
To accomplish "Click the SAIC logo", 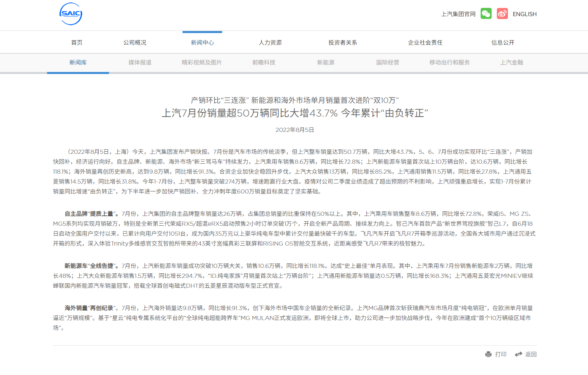I will pyautogui.click(x=71, y=14).
